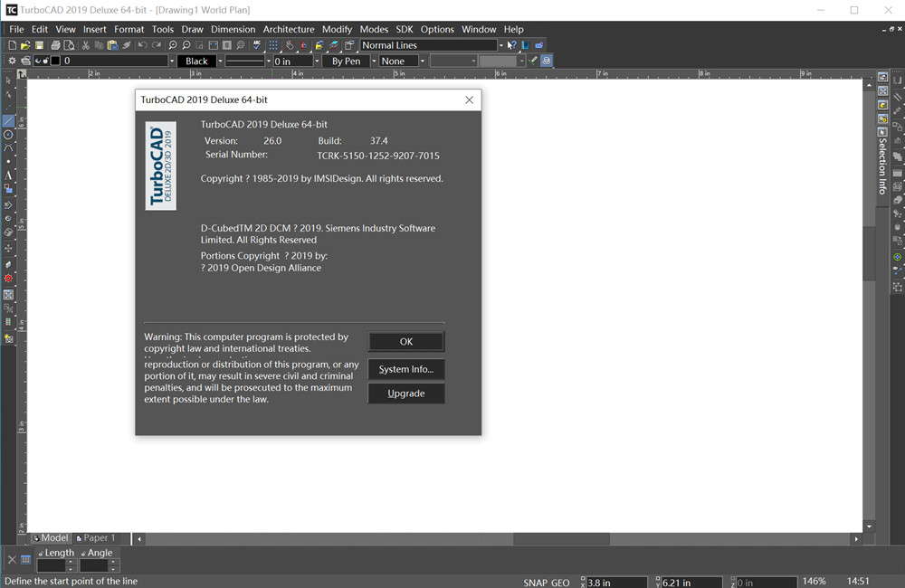Open the Architecture menu
The width and height of the screenshot is (905, 588).
click(288, 29)
